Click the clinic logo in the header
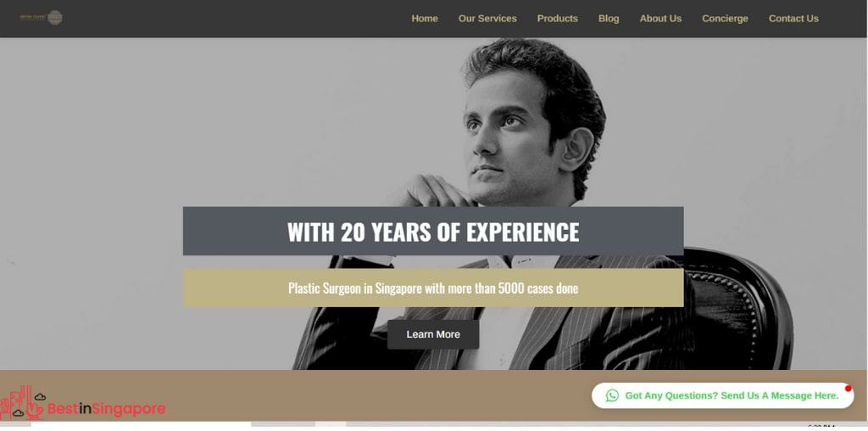This screenshot has height=431, width=868. 42,18
